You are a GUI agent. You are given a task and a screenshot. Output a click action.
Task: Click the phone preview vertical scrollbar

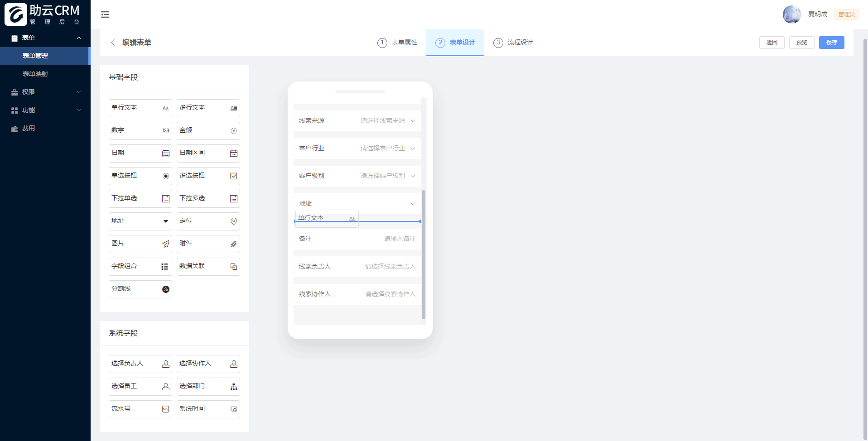pos(424,254)
